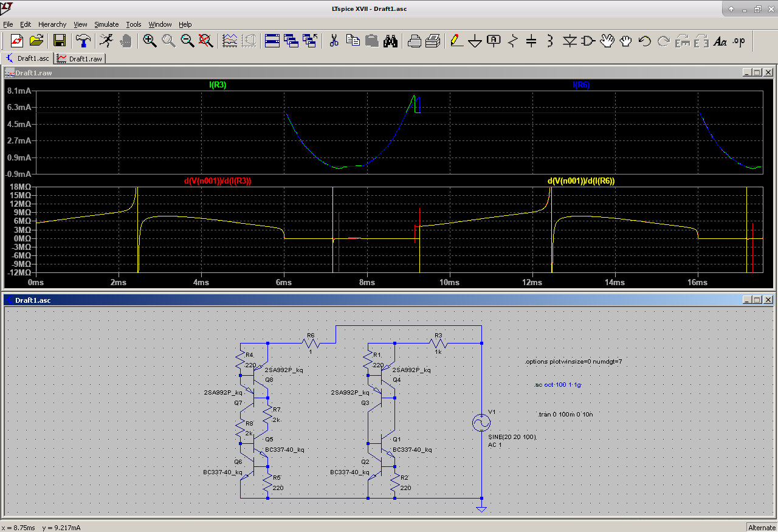
Task: Place a resistor from toolbar
Action: point(513,41)
